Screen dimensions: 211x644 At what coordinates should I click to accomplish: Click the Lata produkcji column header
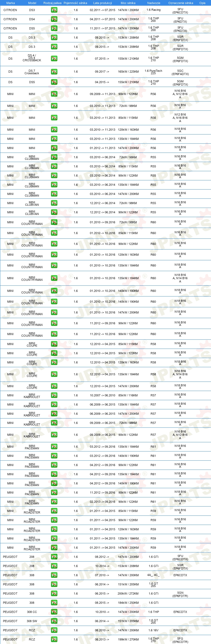pos(103,3)
